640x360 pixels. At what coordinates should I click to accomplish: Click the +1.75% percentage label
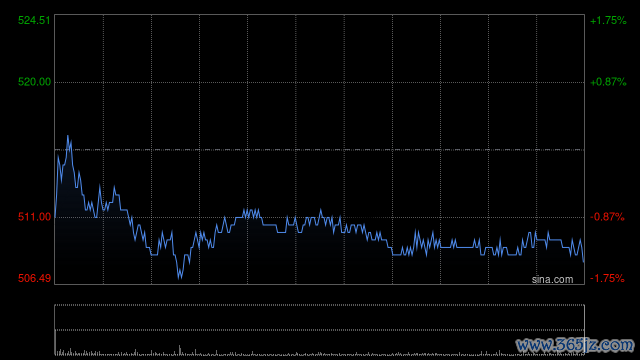(x=608, y=20)
